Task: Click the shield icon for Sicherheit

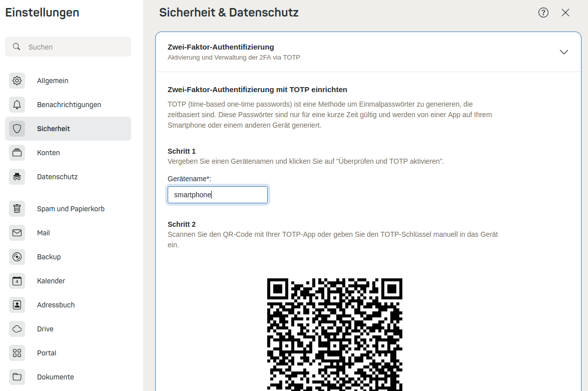Action: pos(17,129)
